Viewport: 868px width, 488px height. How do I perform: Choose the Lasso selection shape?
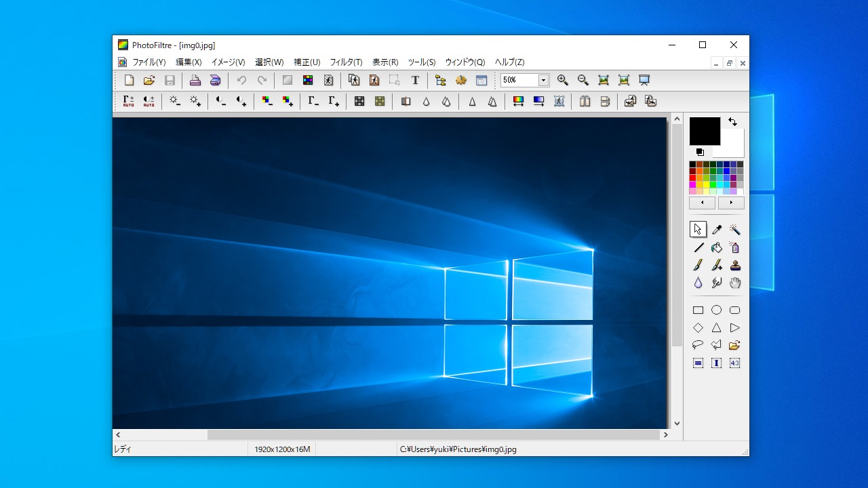(x=698, y=346)
